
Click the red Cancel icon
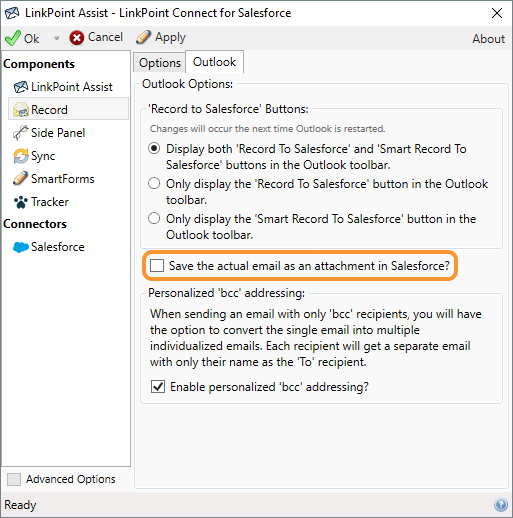tap(77, 38)
